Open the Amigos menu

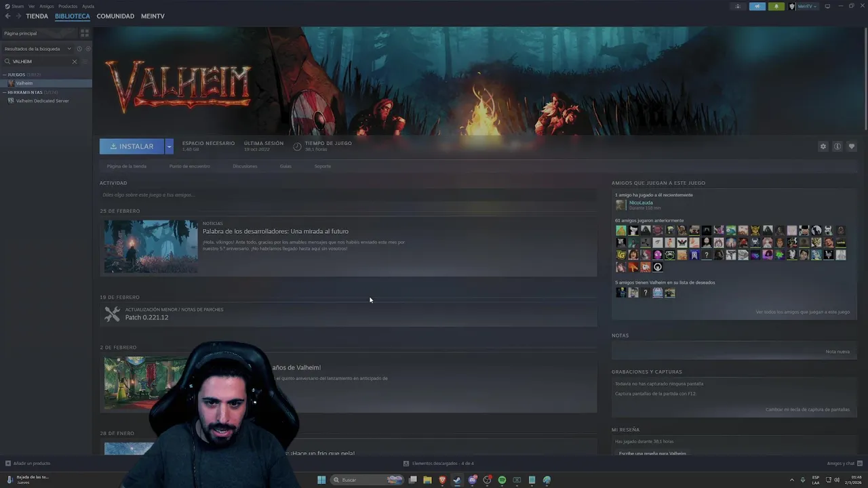pos(47,6)
